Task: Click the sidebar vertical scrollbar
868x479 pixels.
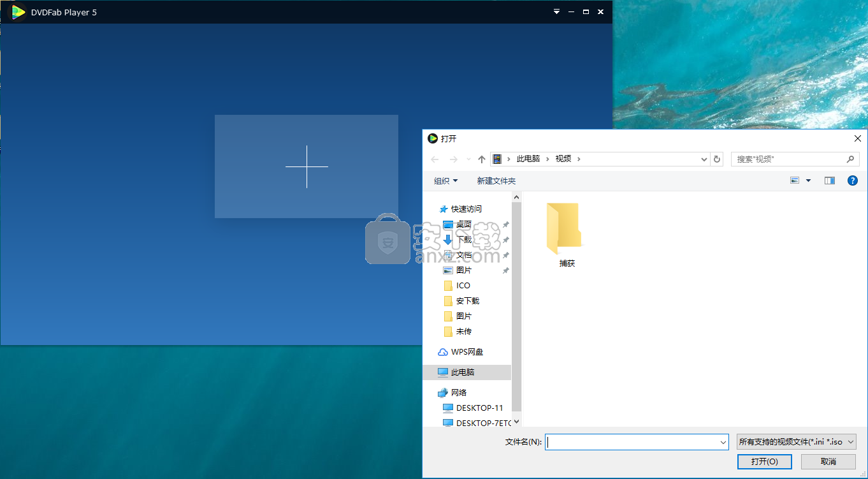Action: tap(516, 306)
